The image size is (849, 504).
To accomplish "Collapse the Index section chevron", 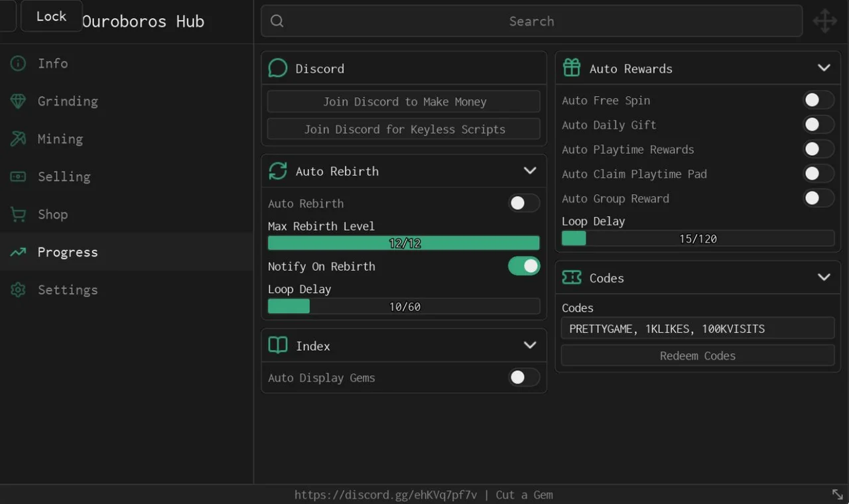I will [x=530, y=346].
